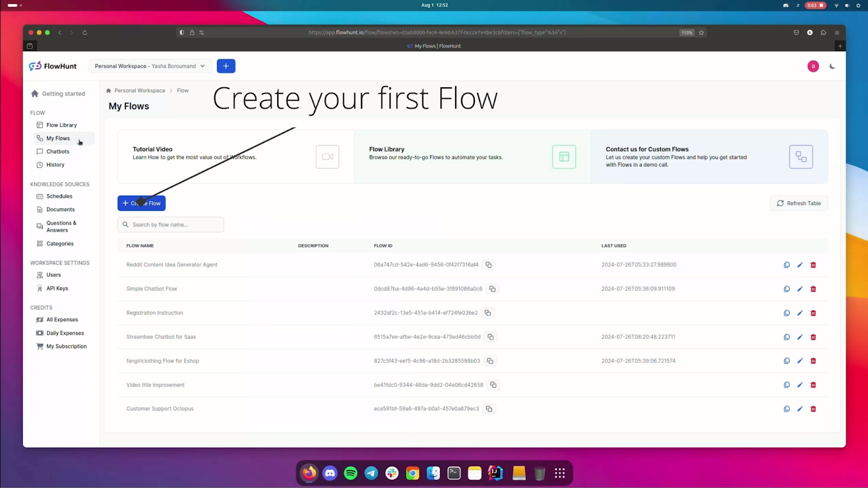Switch to the My Flows FlowHunt browser tab

point(433,46)
